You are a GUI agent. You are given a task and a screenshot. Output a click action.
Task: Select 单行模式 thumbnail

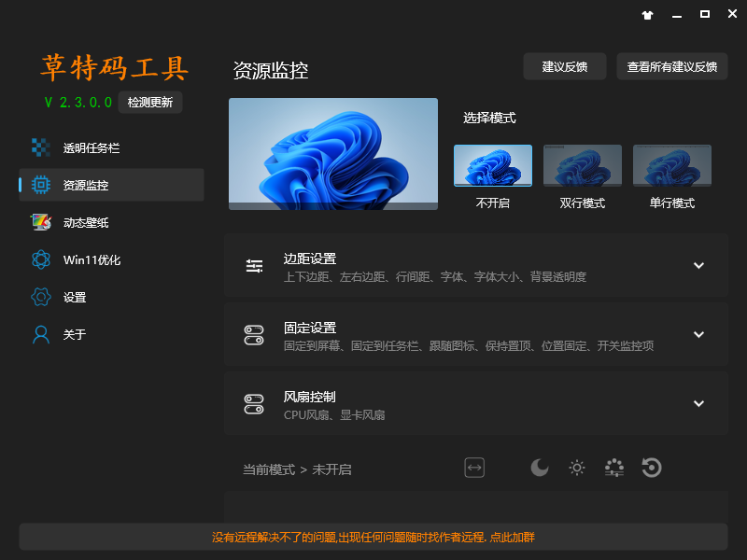(x=671, y=165)
